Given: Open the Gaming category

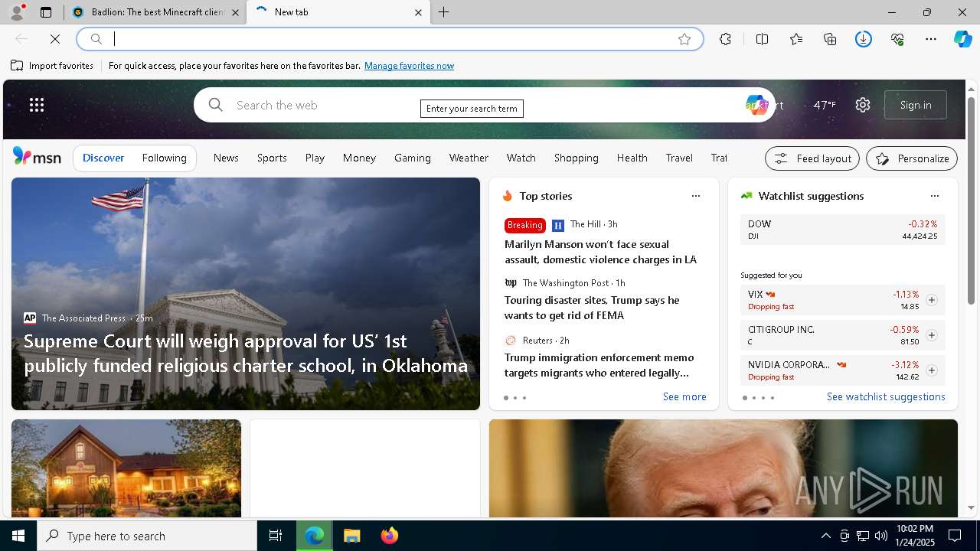Looking at the screenshot, I should tap(413, 158).
